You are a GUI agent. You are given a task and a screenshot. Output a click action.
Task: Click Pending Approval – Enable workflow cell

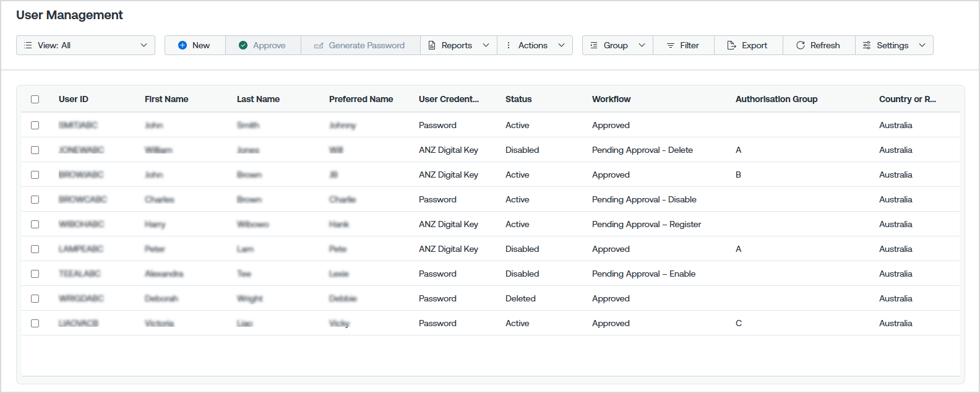pyautogui.click(x=643, y=274)
